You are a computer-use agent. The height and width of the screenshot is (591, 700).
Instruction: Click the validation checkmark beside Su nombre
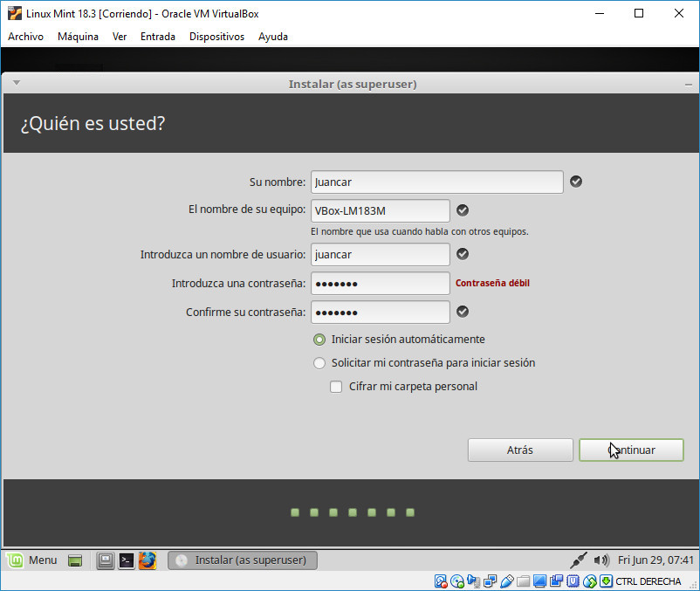[x=576, y=182]
